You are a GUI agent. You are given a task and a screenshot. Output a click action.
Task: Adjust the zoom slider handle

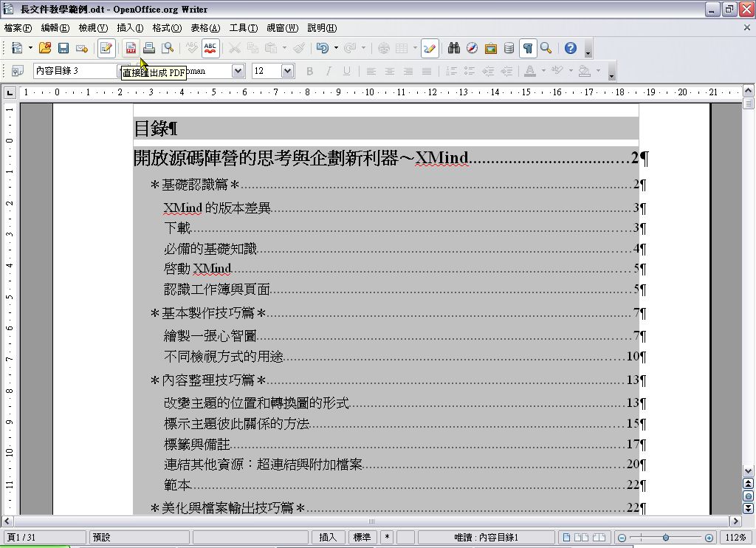(665, 538)
